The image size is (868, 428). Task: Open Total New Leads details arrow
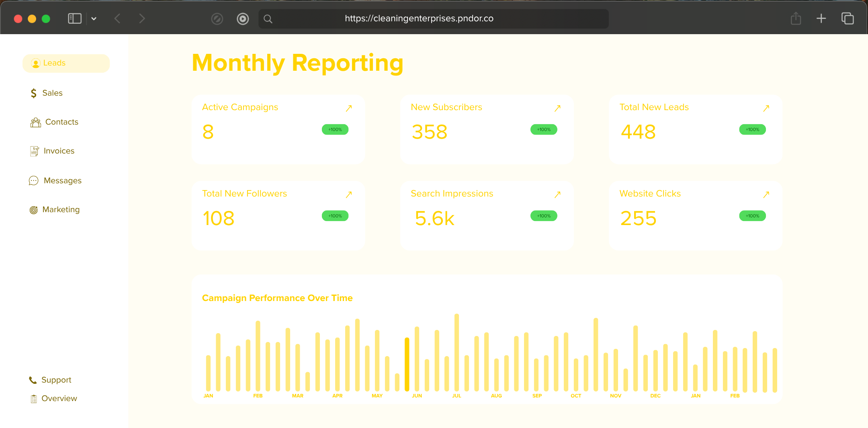click(x=766, y=108)
